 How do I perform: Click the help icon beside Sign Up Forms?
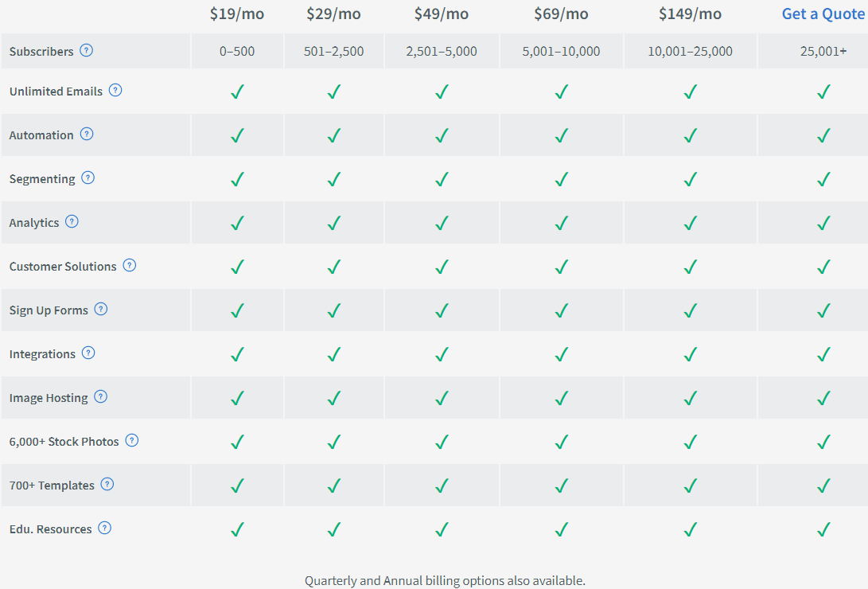101,309
